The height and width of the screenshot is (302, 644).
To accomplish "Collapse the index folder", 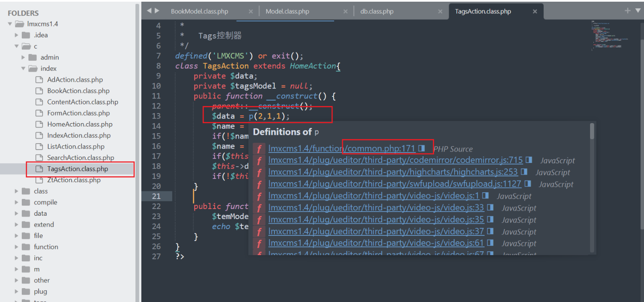I will click(x=23, y=68).
